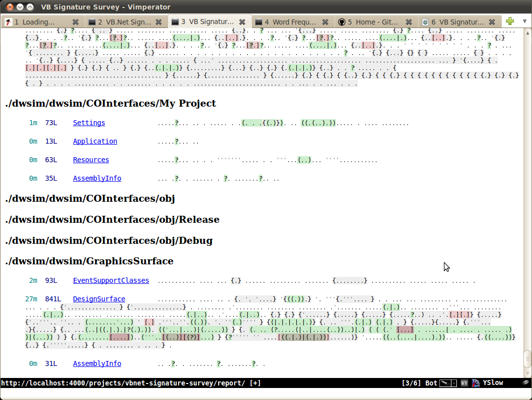Select the active tab 3 VB Signatur...
The height and width of the screenshot is (400, 532).
(210, 22)
